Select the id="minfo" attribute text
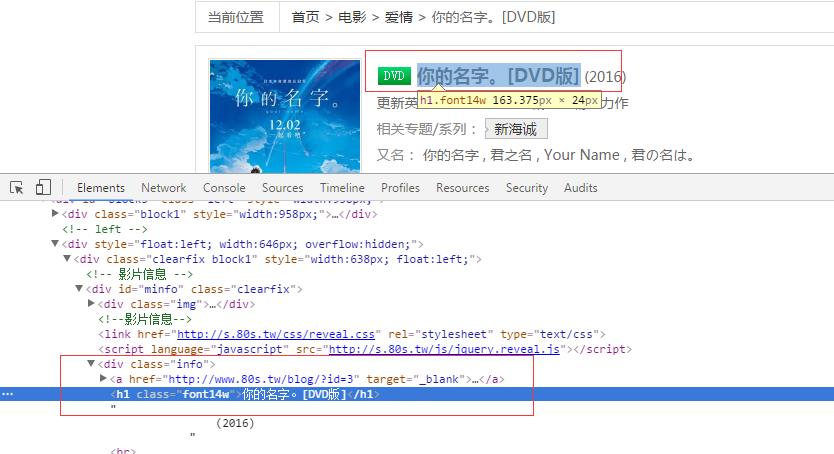The image size is (834, 454). pyautogui.click(x=151, y=289)
